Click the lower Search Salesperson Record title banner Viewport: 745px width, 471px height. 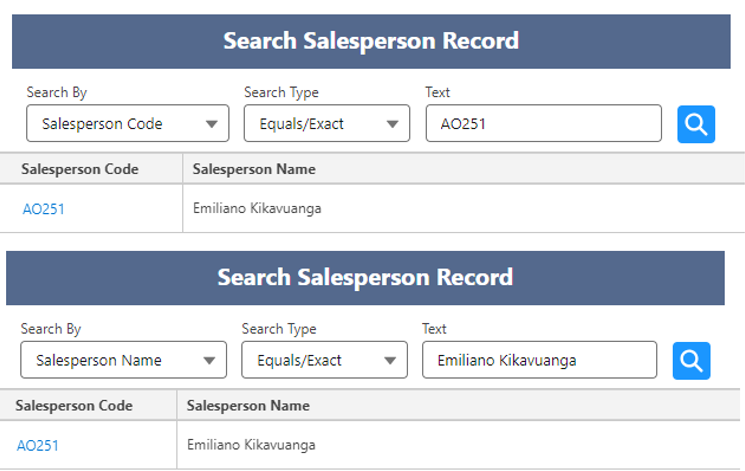pos(365,277)
